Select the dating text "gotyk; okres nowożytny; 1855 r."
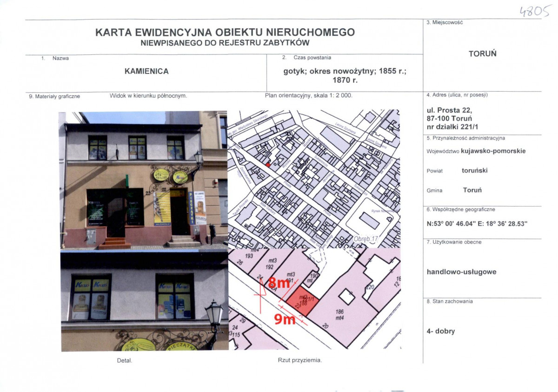Image resolution: width=558 pixels, height=392 pixels. click(x=345, y=72)
